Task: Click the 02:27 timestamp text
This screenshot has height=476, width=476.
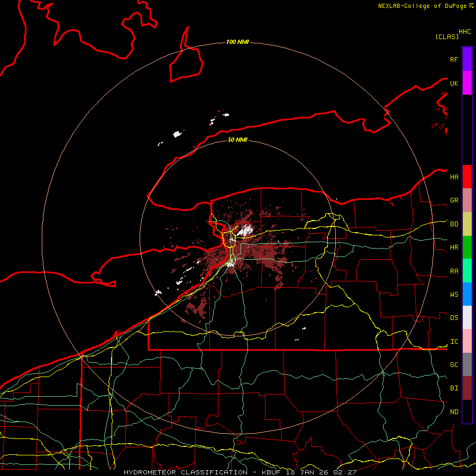Action: pyautogui.click(x=345, y=472)
